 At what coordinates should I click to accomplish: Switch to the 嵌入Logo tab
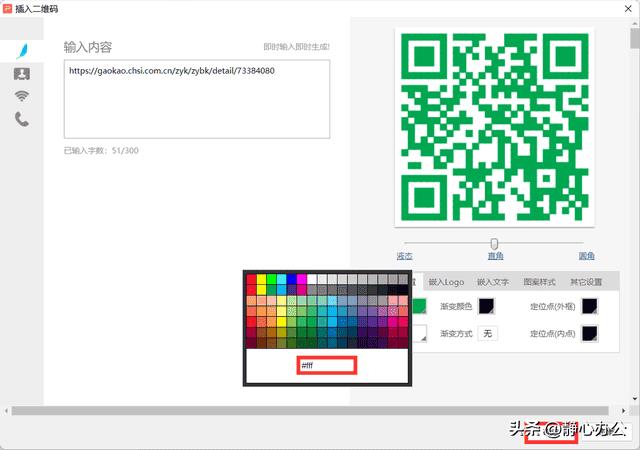446,282
